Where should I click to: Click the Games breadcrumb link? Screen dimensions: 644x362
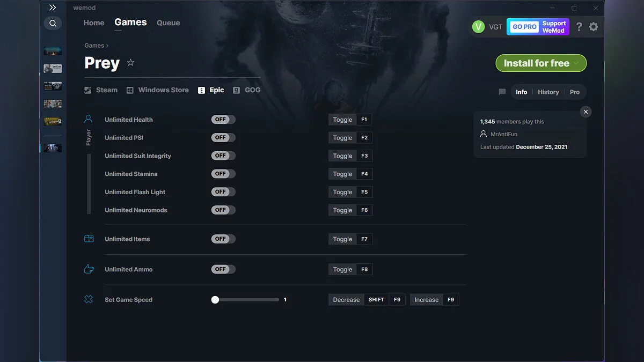94,46
